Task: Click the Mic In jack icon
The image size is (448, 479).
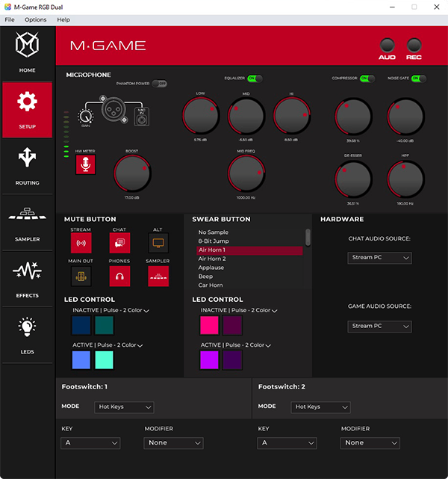Action: (142, 117)
